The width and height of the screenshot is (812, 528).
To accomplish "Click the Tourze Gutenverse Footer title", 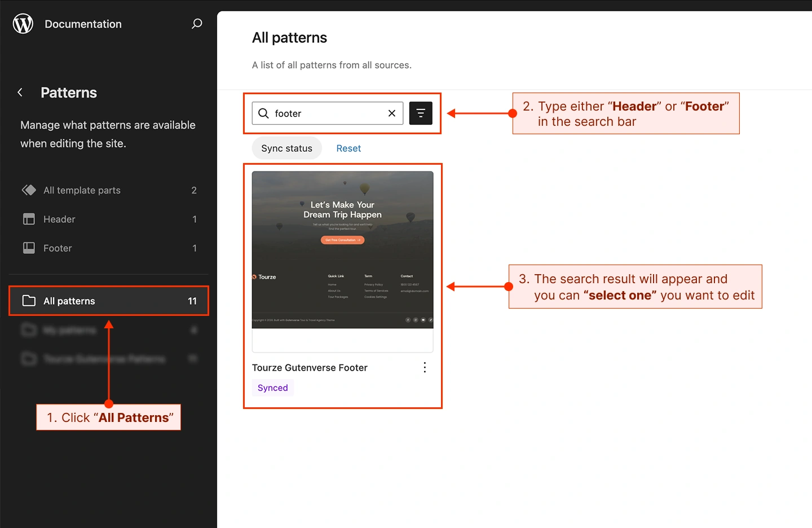I will coord(310,368).
